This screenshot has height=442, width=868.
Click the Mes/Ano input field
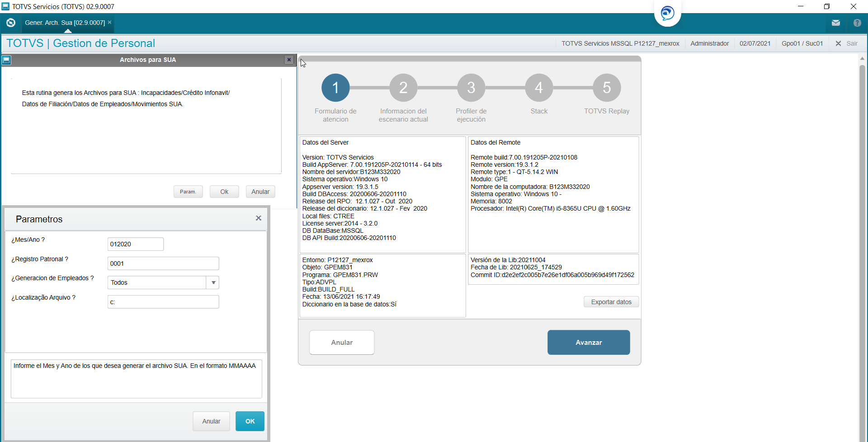pos(136,244)
